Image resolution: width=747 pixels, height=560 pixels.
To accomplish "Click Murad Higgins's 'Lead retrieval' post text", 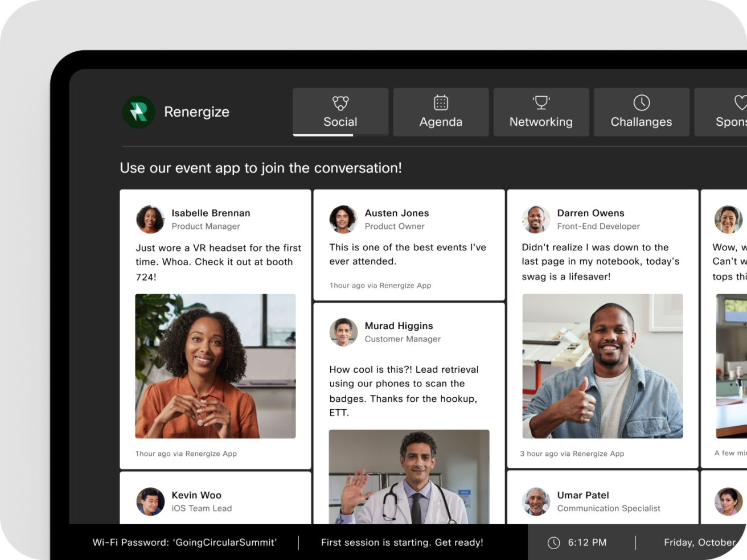I will [x=404, y=391].
